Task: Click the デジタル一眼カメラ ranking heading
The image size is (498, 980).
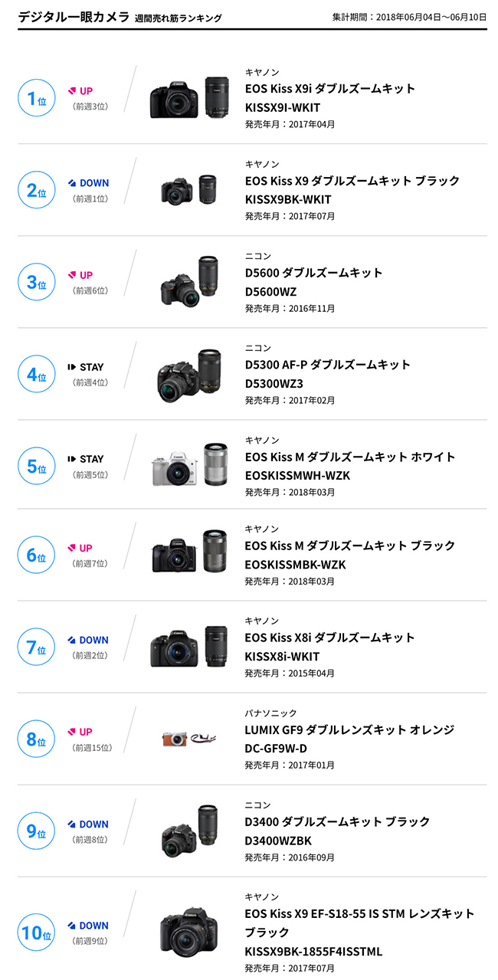Action: coord(74,17)
